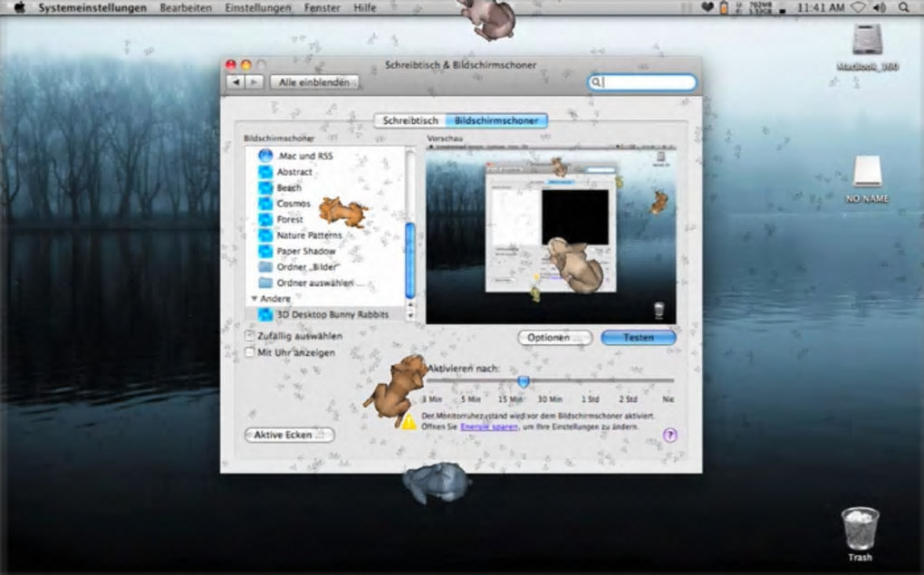Toggle Mit Uhr anzeigen checkbox
This screenshot has width=924, height=575.
[x=250, y=352]
